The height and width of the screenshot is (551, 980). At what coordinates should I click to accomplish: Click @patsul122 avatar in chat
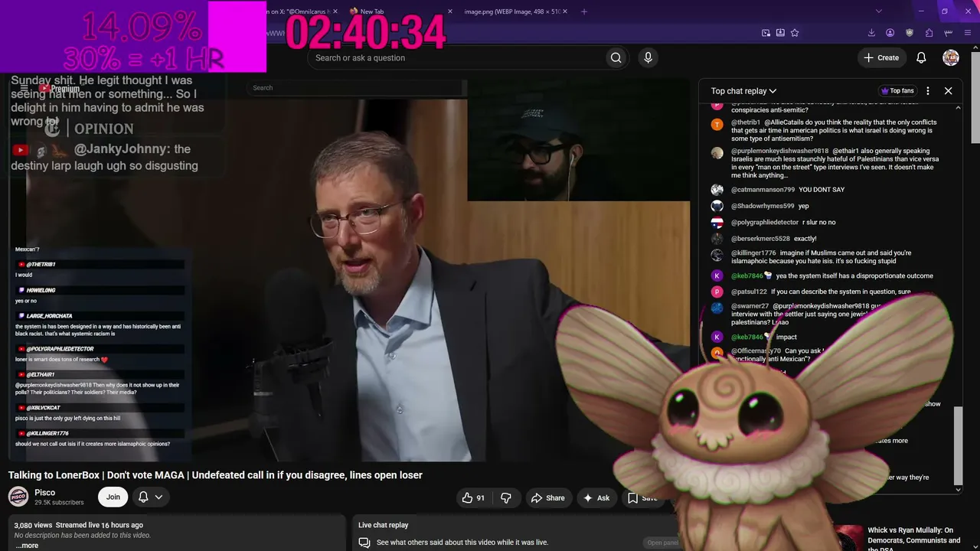717,292
